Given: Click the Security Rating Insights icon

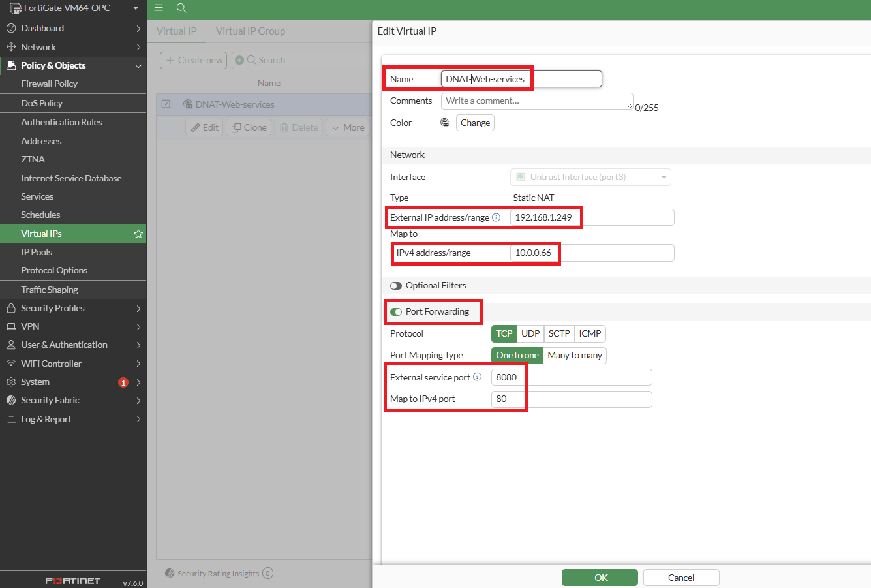Looking at the screenshot, I should (170, 573).
